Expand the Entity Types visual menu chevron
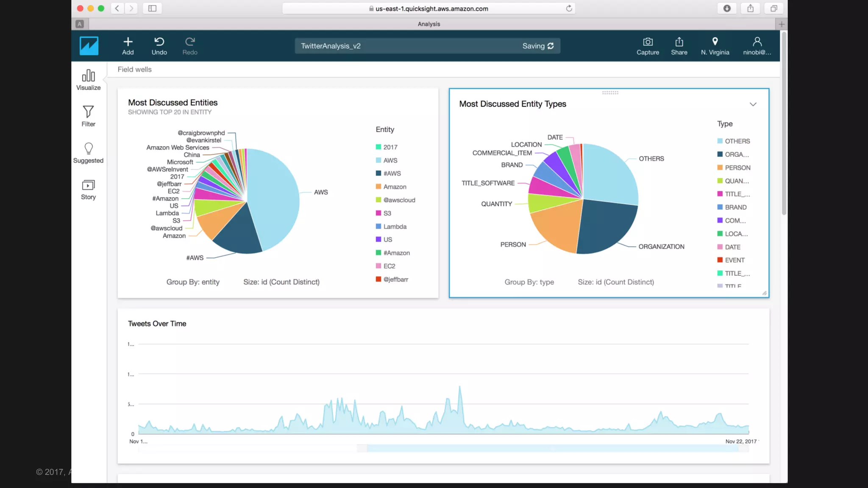 [x=753, y=104]
